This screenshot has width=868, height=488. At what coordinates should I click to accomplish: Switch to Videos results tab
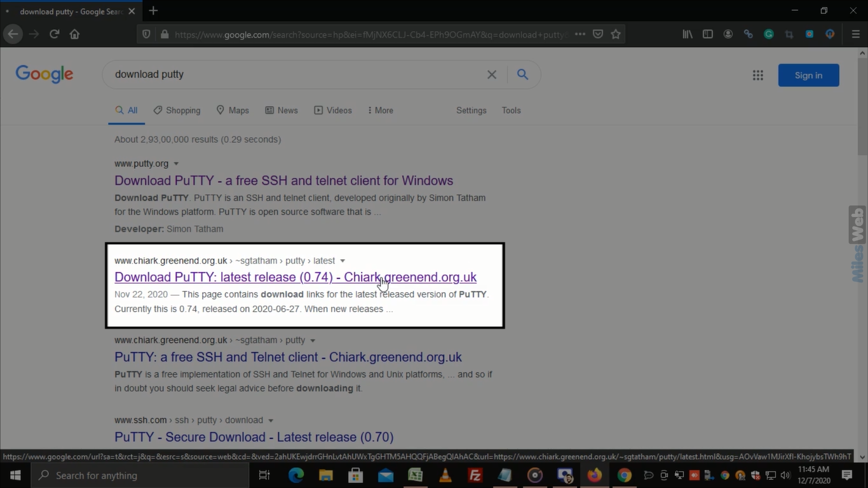[x=333, y=110]
